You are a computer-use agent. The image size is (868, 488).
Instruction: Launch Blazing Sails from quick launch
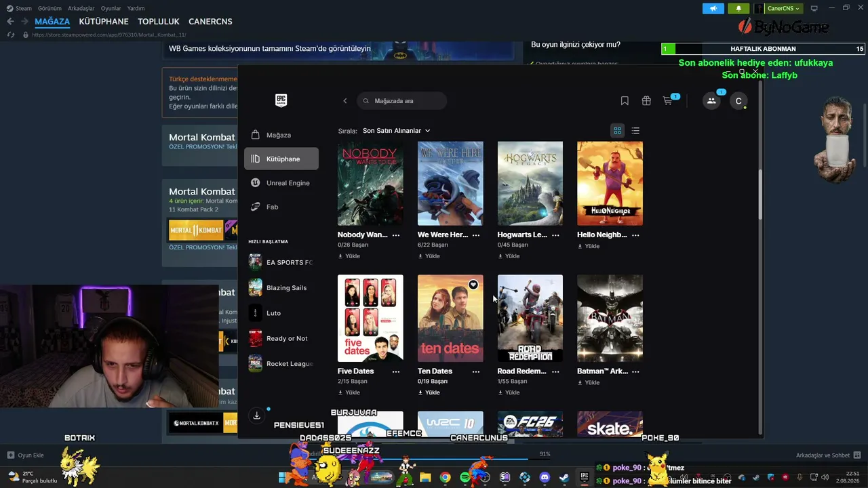(x=281, y=287)
